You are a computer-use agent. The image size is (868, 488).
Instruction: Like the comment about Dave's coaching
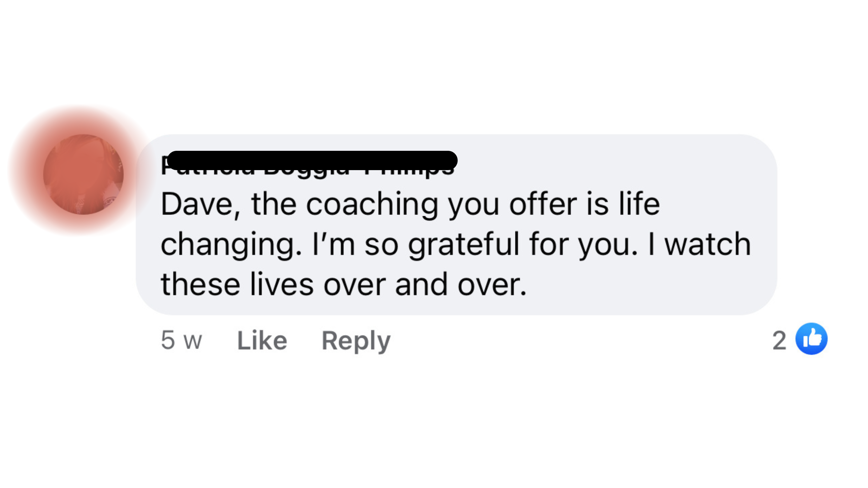click(x=262, y=340)
